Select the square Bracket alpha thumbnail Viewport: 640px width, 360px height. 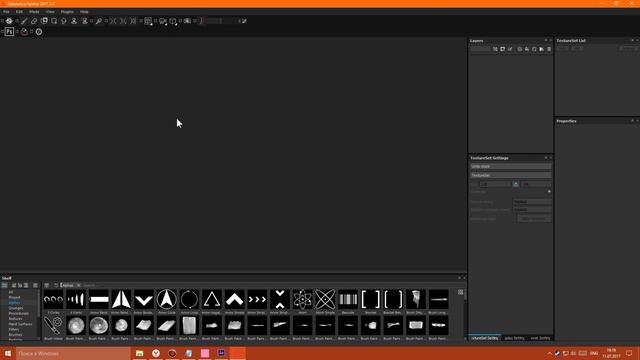coord(371,300)
